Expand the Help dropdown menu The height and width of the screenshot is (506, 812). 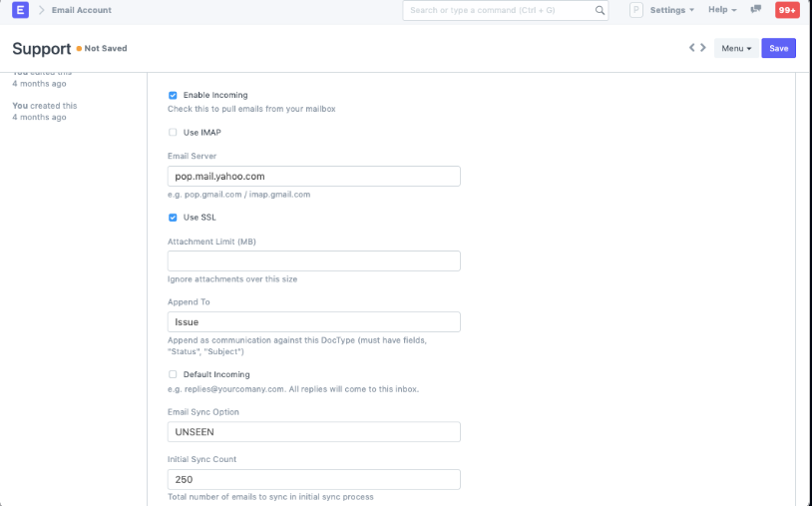pyautogui.click(x=722, y=10)
